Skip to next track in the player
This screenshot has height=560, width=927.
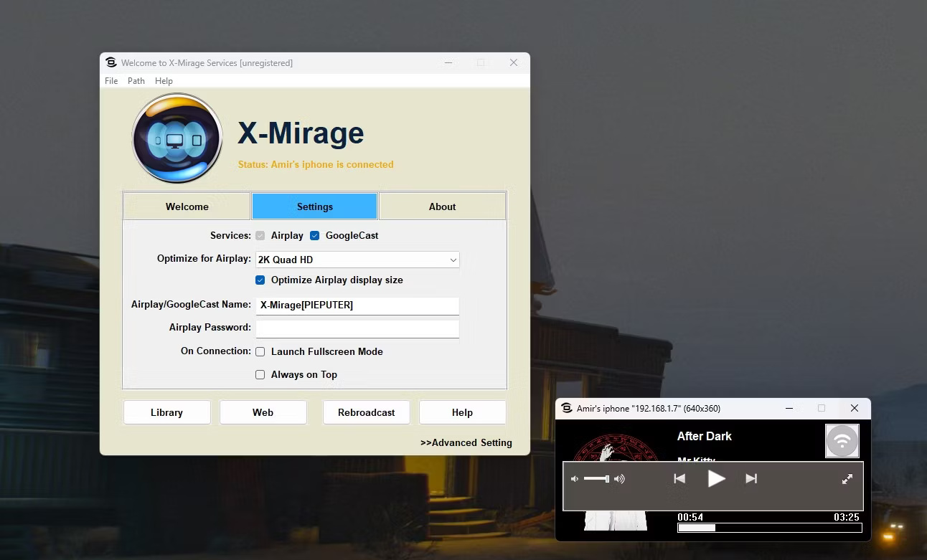(751, 478)
